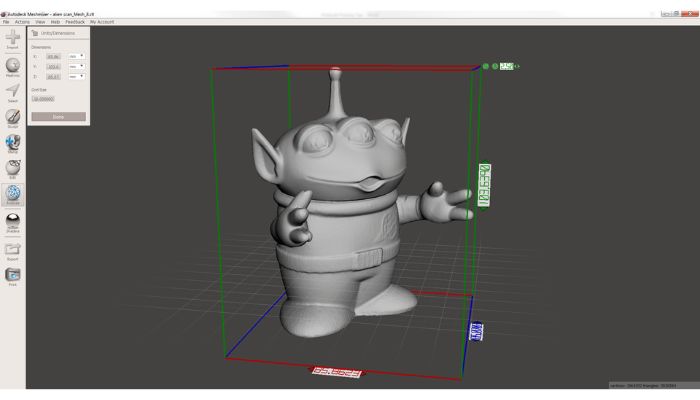The height and width of the screenshot is (400, 700).
Task: Open the My Account menu
Action: (x=102, y=22)
